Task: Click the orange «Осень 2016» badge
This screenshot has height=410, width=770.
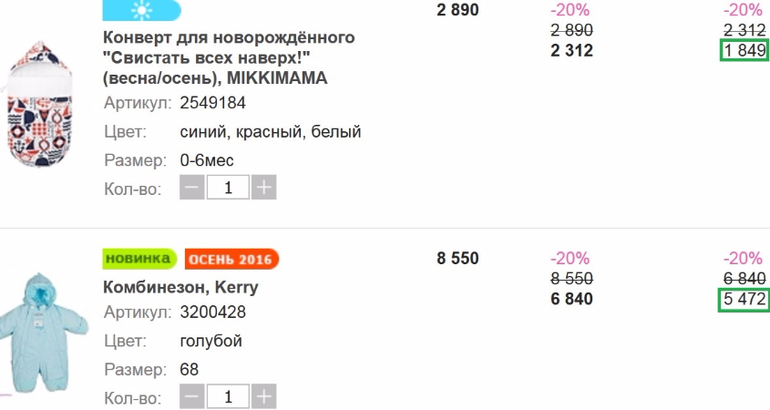Action: point(231,260)
